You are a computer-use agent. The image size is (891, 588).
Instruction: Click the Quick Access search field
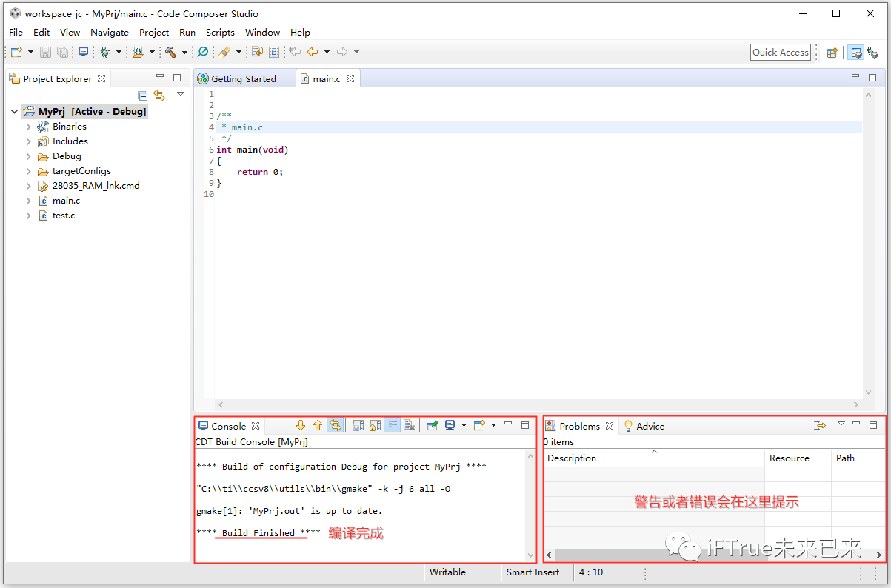pyautogui.click(x=780, y=53)
